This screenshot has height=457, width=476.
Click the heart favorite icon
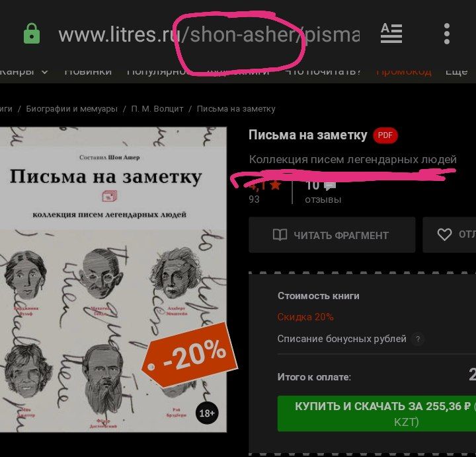coord(444,234)
